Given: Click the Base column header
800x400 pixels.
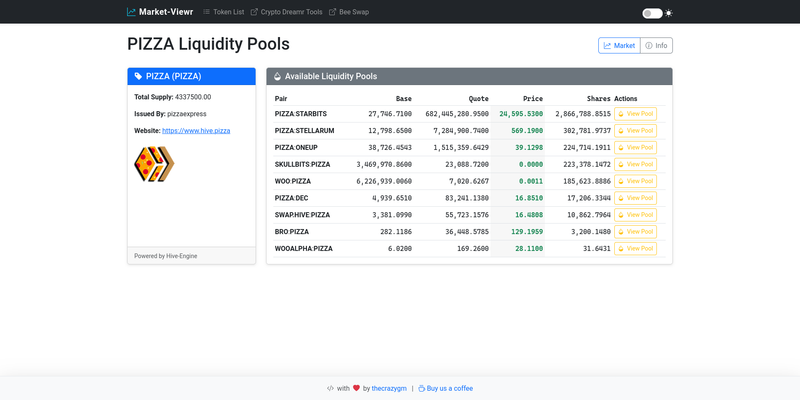Looking at the screenshot, I should tap(404, 98).
